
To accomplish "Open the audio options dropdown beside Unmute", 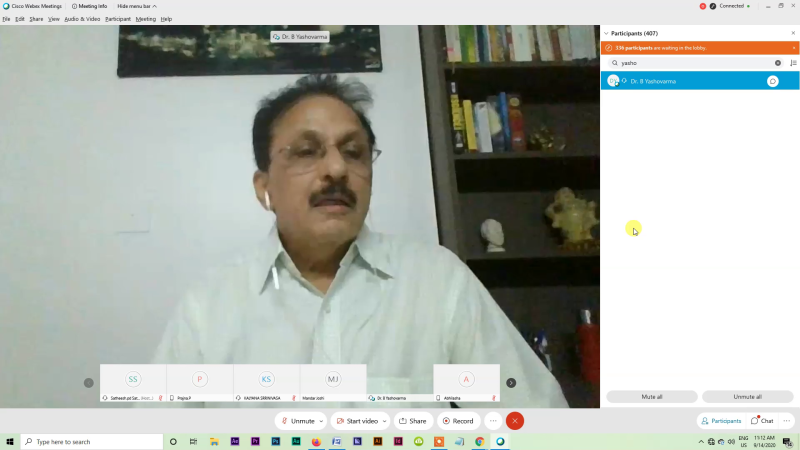I will tap(322, 421).
